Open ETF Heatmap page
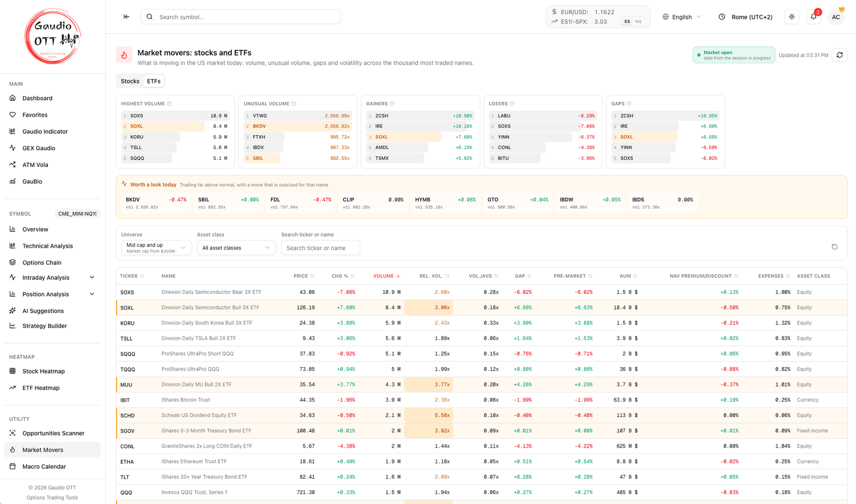 click(52, 388)
